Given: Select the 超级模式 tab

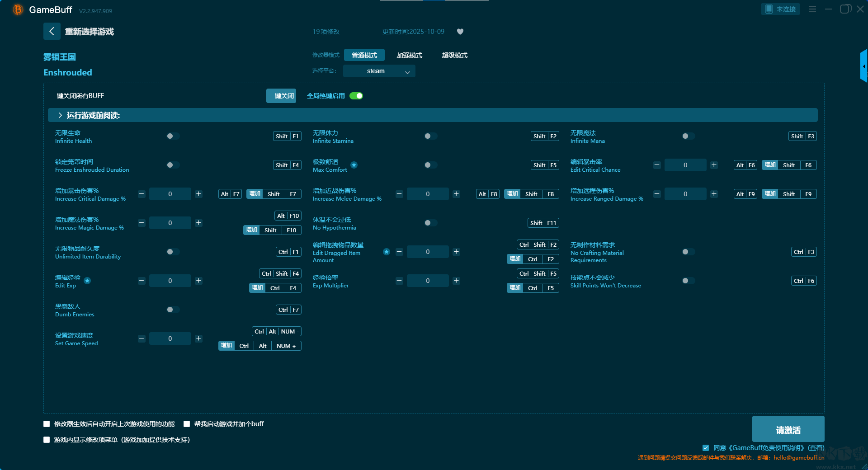Looking at the screenshot, I should pyautogui.click(x=454, y=55).
